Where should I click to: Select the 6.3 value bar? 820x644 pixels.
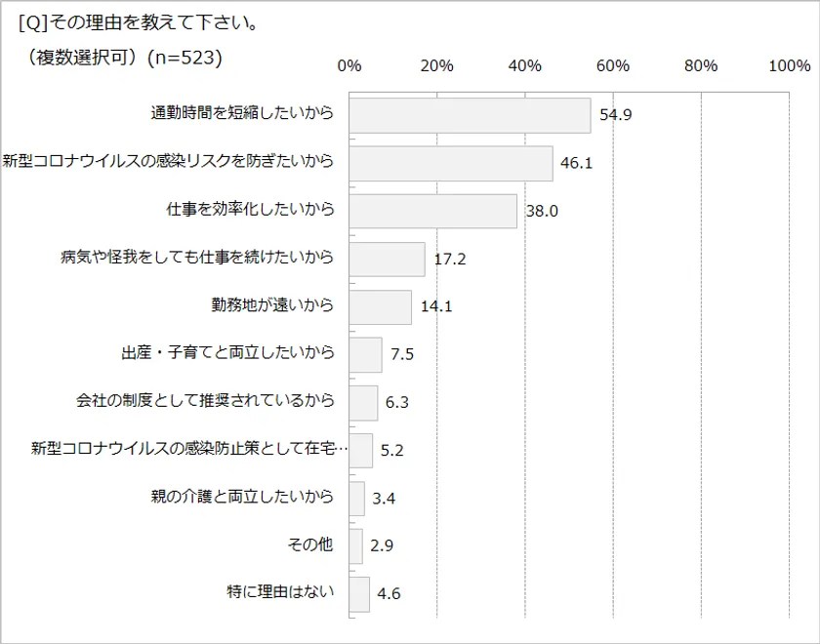363,402
